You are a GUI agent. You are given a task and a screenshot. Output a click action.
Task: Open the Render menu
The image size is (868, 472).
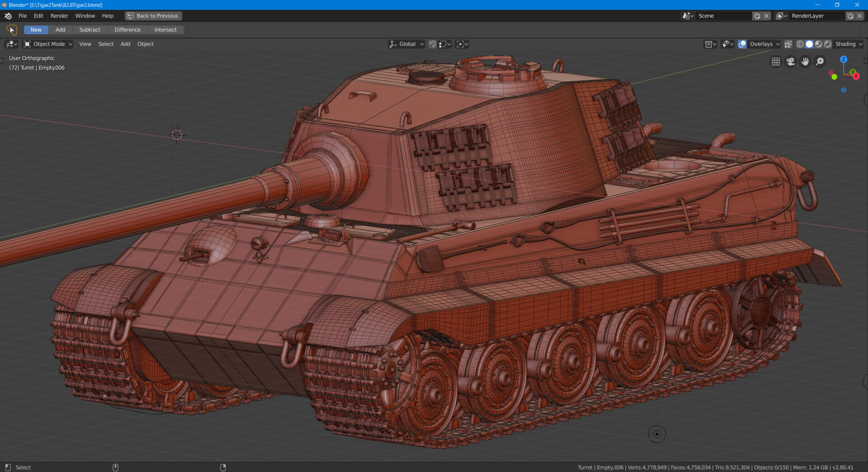click(x=59, y=15)
